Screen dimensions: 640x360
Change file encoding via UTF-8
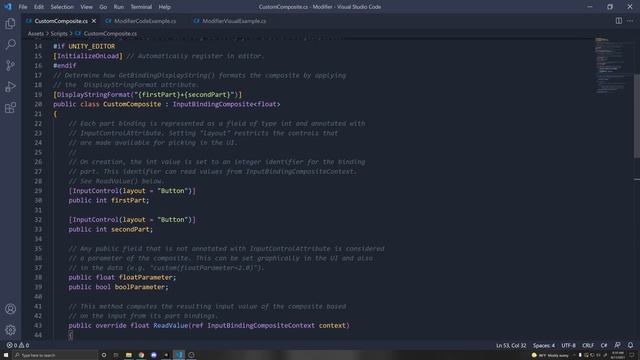pos(568,345)
